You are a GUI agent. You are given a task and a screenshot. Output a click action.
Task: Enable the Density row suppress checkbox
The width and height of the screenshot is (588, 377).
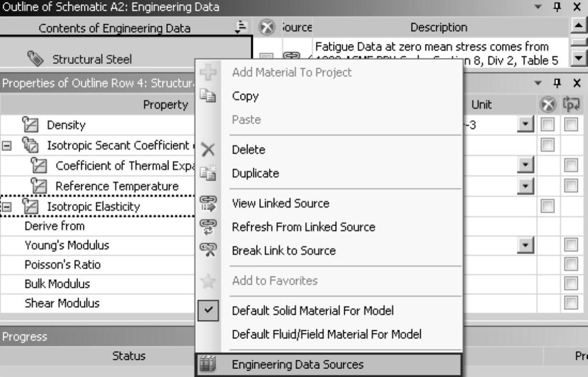pyautogui.click(x=548, y=125)
